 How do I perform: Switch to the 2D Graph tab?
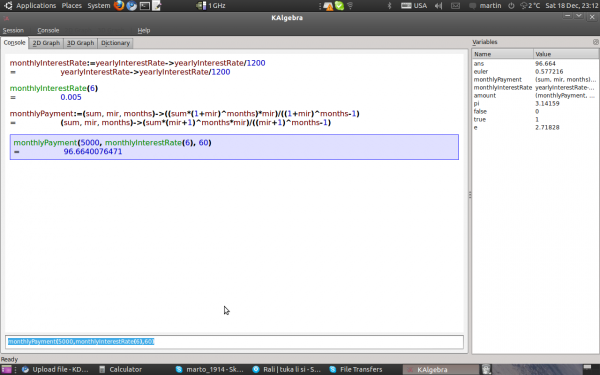(46, 43)
